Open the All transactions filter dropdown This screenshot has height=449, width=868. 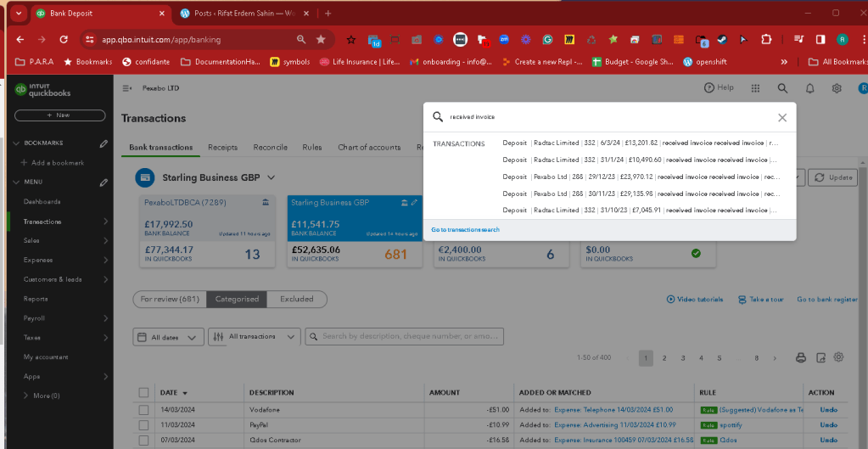pyautogui.click(x=255, y=337)
